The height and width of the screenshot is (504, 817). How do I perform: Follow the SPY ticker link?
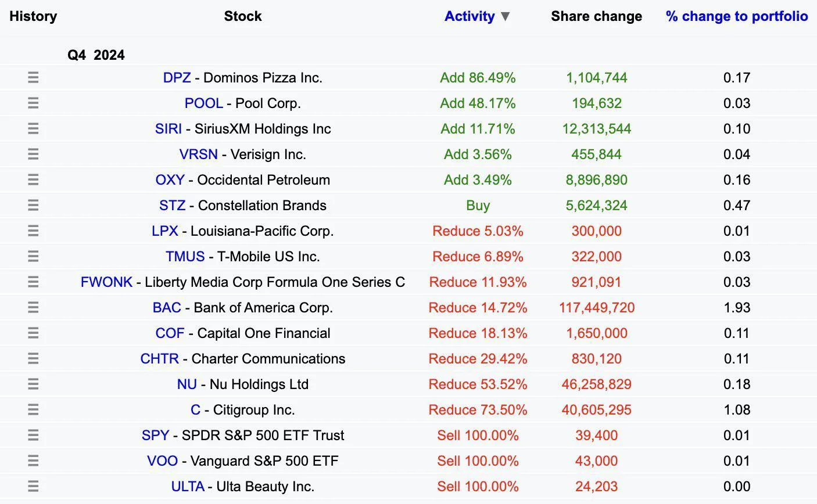tap(155, 435)
